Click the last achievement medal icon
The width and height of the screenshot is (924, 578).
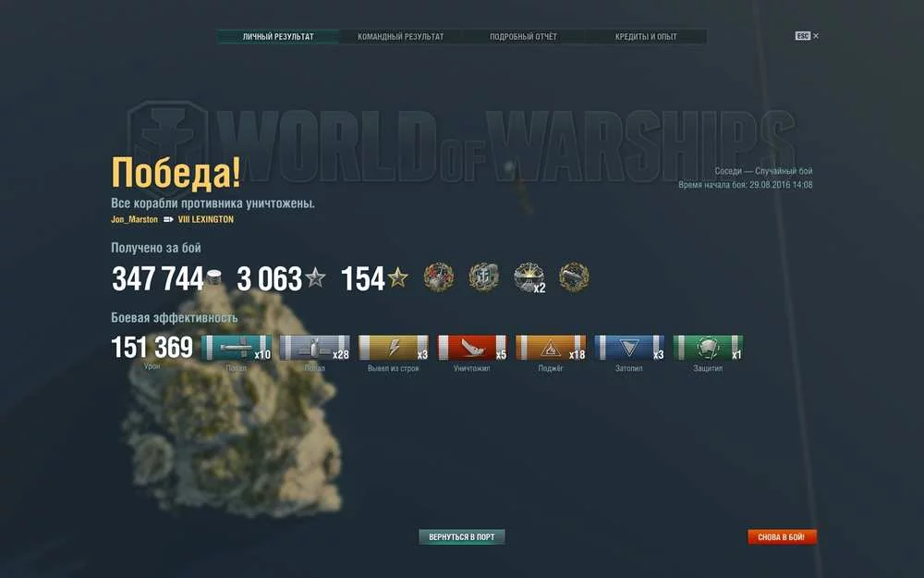pyautogui.click(x=574, y=277)
